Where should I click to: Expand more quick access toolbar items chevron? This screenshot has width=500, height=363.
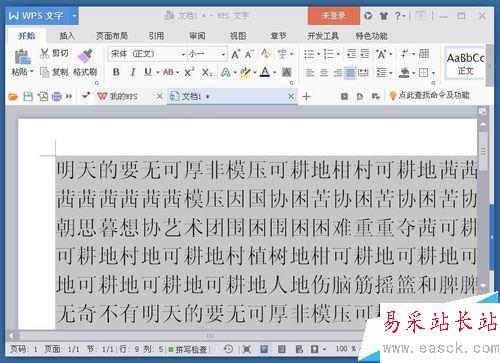pos(69,97)
